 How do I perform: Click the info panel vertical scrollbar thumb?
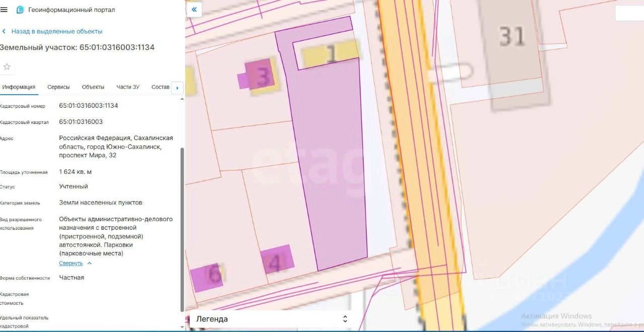coord(182,230)
